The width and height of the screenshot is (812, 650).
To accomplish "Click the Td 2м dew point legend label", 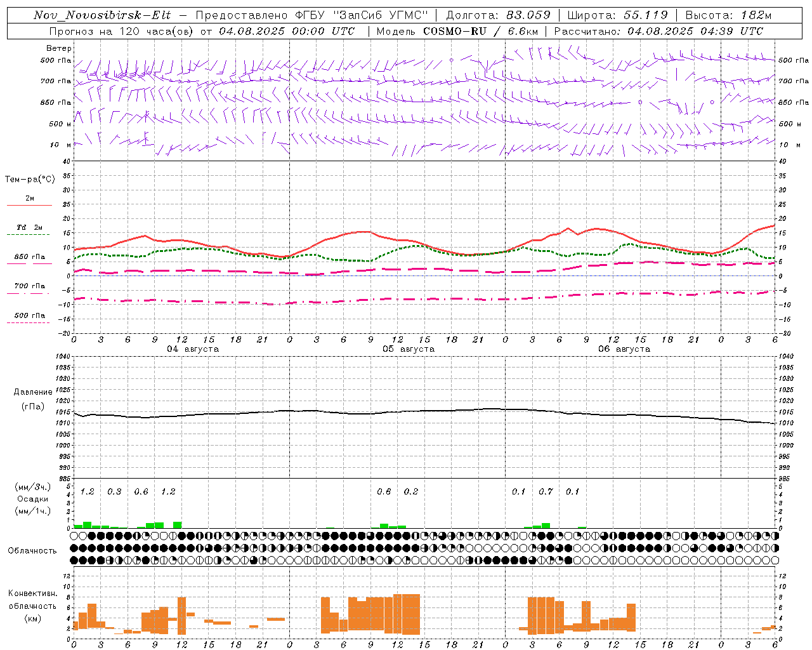I will coord(29,227).
